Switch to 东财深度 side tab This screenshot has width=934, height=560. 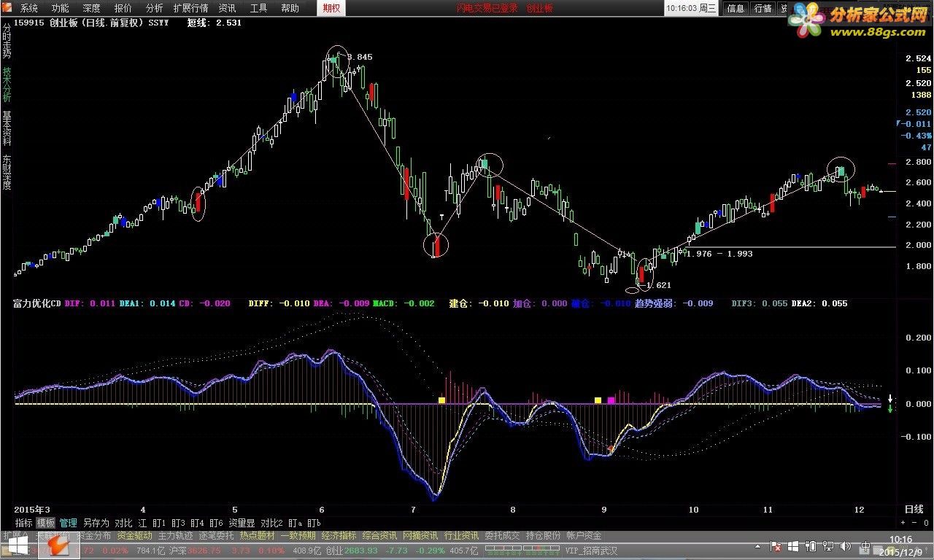point(7,172)
